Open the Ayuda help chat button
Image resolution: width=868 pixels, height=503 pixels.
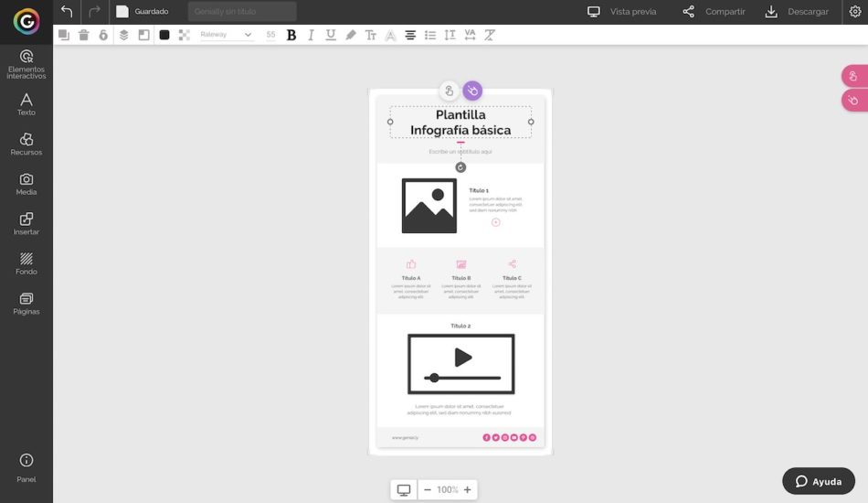click(819, 481)
